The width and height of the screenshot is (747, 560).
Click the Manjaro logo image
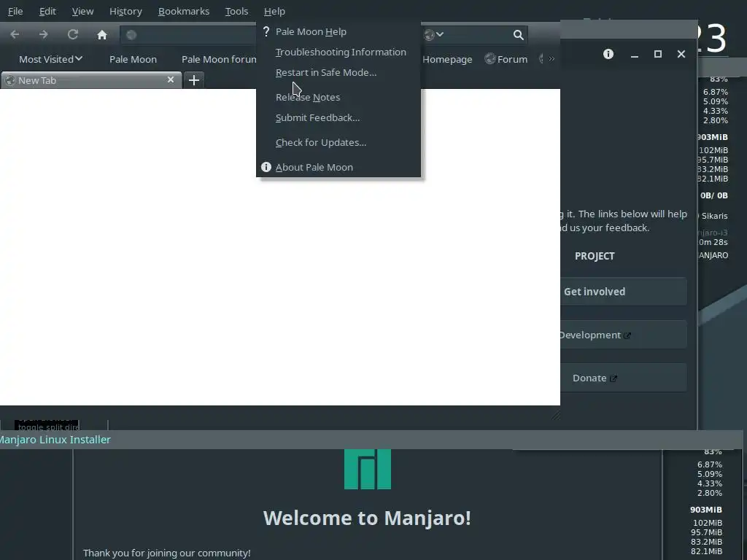(368, 469)
